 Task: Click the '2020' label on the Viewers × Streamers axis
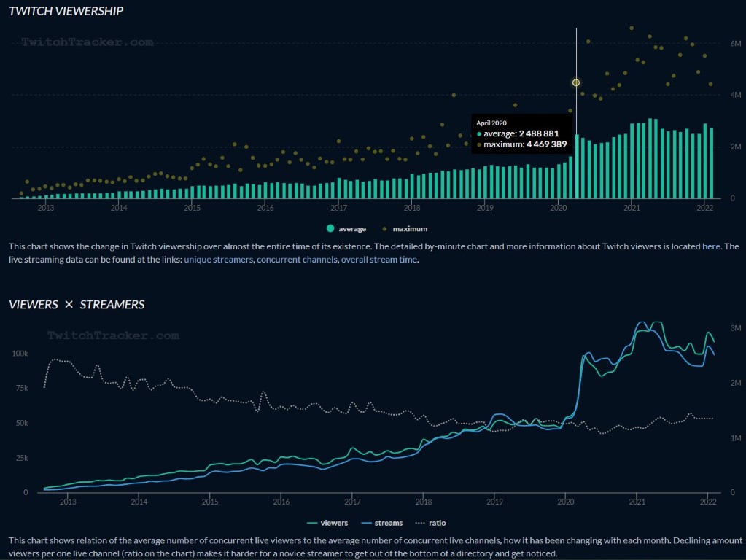(x=566, y=502)
